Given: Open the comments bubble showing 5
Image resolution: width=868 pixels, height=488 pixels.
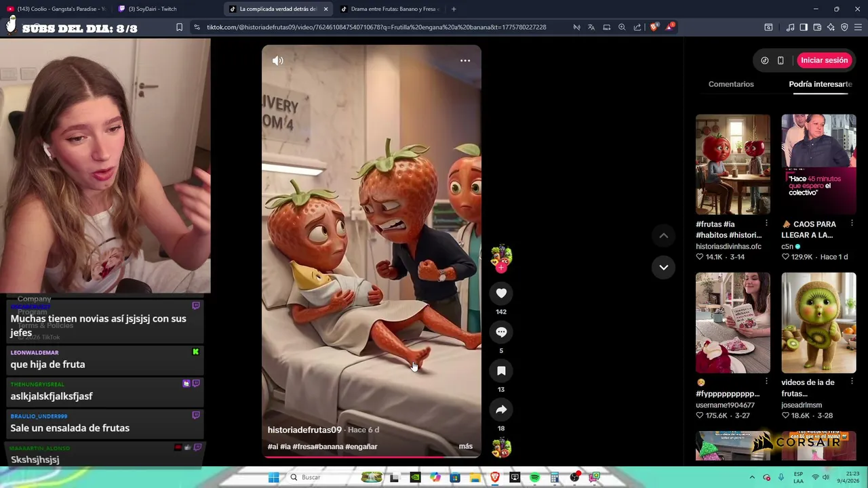Looking at the screenshot, I should [x=501, y=332].
